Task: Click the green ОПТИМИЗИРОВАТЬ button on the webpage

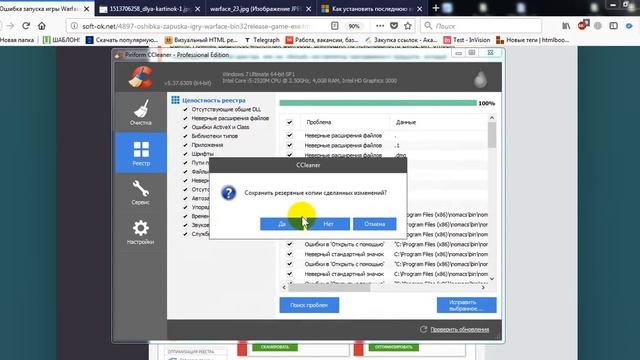Action: tap(393, 347)
